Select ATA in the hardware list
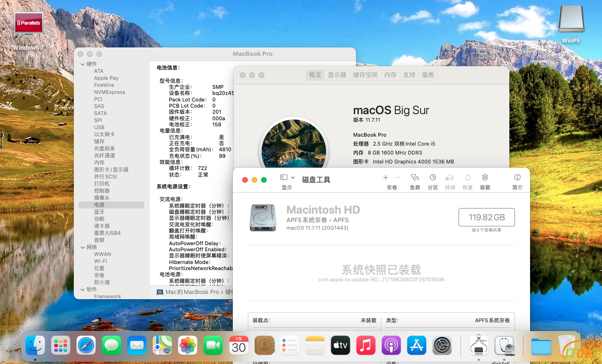Image resolution: width=602 pixels, height=364 pixels. click(99, 71)
